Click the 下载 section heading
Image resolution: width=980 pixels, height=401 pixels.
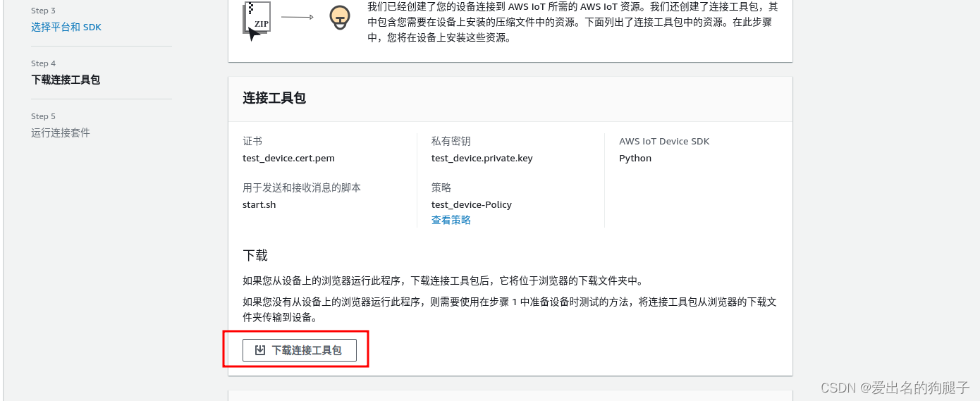pyautogui.click(x=255, y=255)
